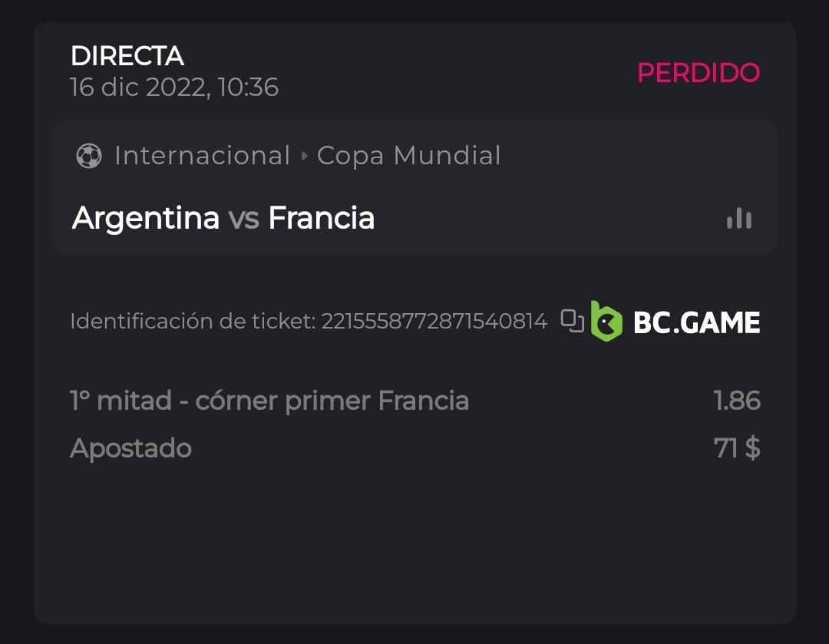The height and width of the screenshot is (644, 829).
Task: Click the BC.GAME brand text
Action: [x=696, y=322]
